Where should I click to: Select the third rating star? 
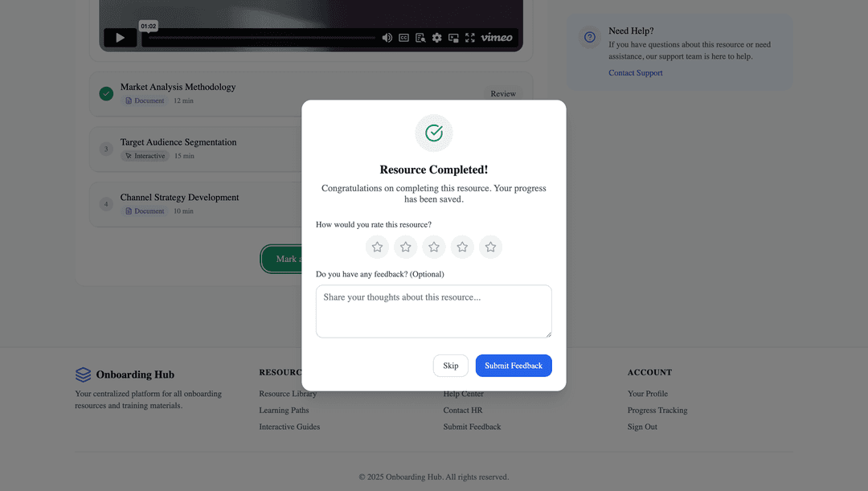point(434,248)
